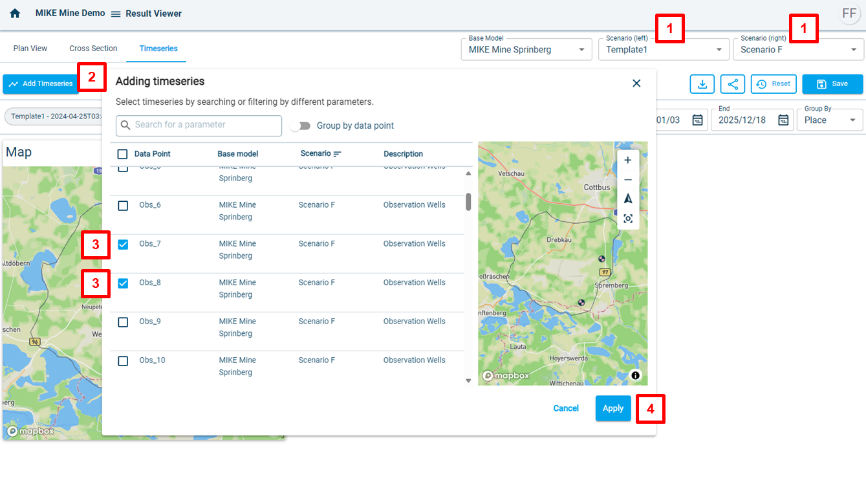The width and height of the screenshot is (866, 482).
Task: Click the share icon button
Action: coord(733,85)
